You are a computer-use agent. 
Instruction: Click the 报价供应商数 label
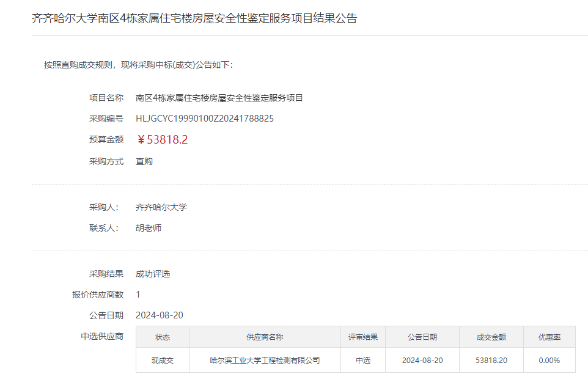[x=98, y=295]
